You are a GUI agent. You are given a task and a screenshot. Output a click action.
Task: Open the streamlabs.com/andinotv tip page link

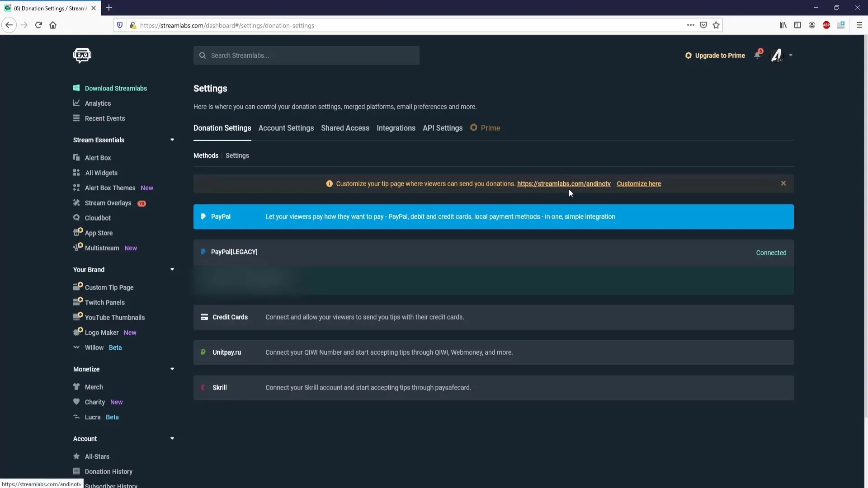tap(564, 184)
